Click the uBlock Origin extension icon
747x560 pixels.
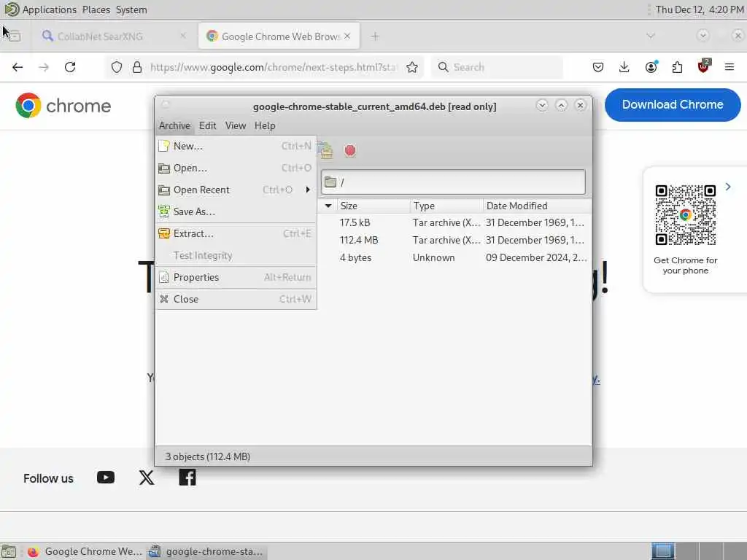(704, 66)
